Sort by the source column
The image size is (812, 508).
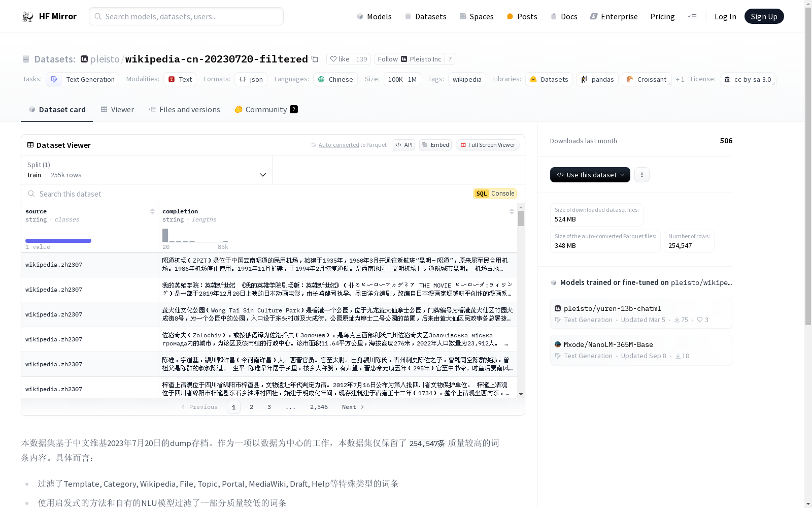(152, 211)
